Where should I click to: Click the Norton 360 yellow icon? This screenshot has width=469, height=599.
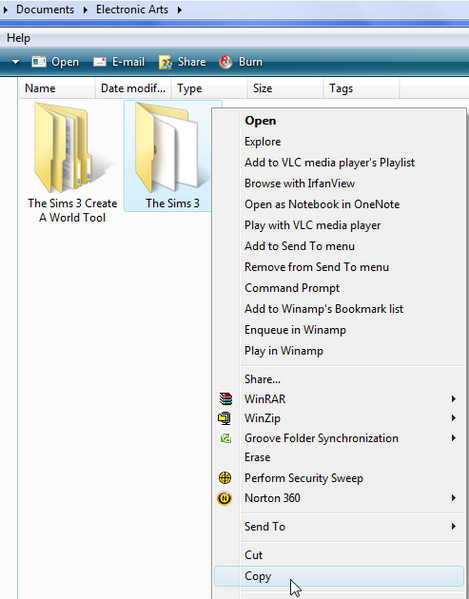(225, 498)
